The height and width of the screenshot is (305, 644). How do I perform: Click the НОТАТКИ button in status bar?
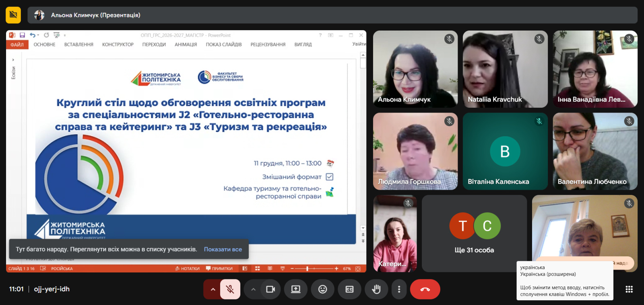click(x=188, y=268)
